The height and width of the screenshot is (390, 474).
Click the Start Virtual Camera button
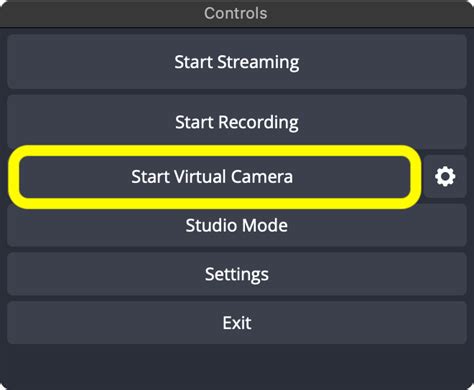pos(214,177)
